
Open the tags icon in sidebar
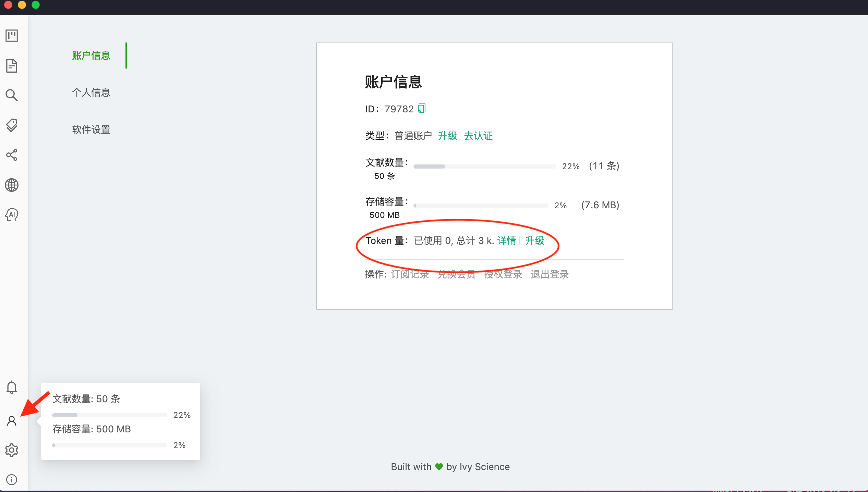coord(12,125)
